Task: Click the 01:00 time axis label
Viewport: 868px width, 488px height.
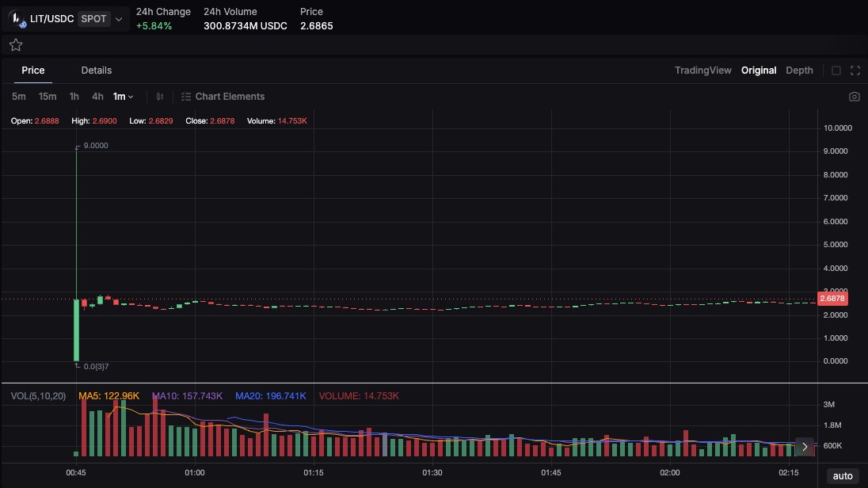Action: [x=195, y=472]
